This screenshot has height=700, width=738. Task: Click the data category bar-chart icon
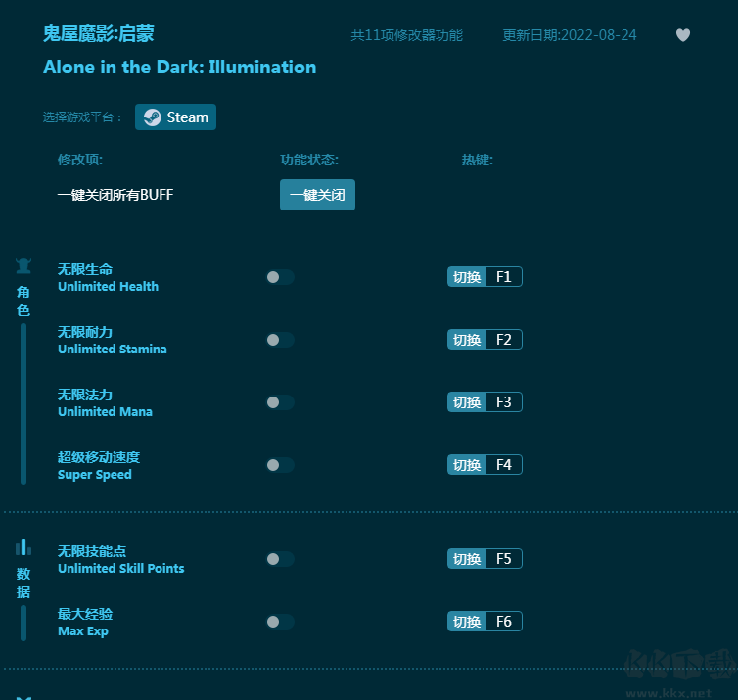coord(23,547)
